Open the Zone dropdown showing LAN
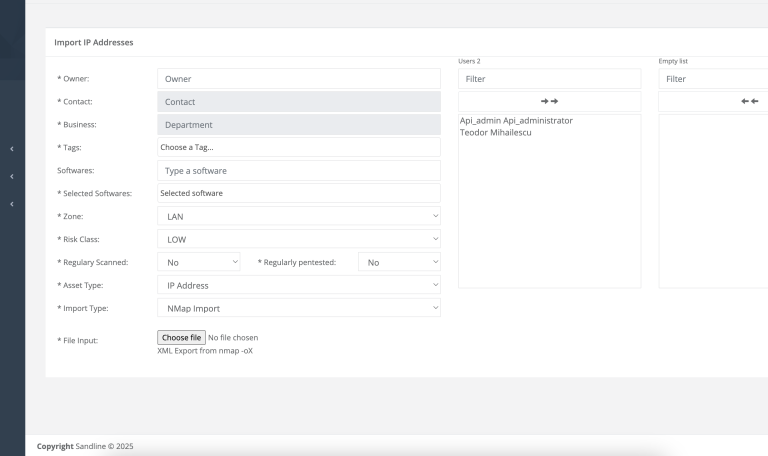The image size is (768, 456). tap(299, 216)
